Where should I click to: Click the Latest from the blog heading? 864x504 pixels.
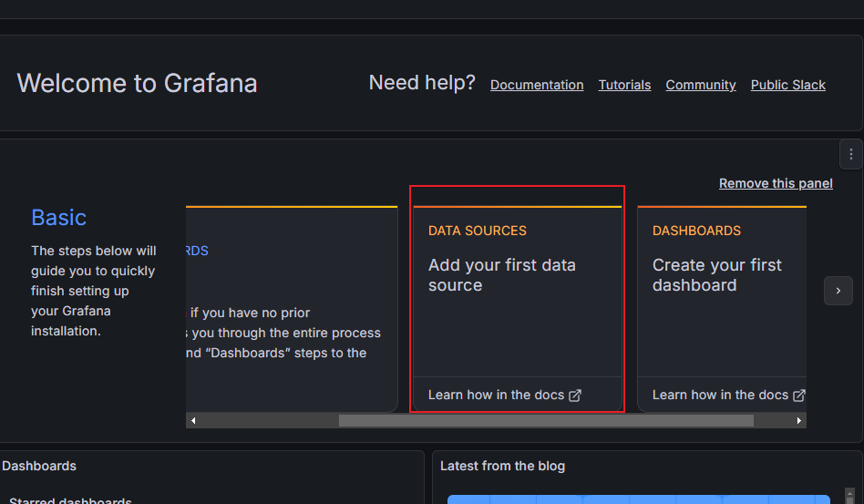[502, 466]
